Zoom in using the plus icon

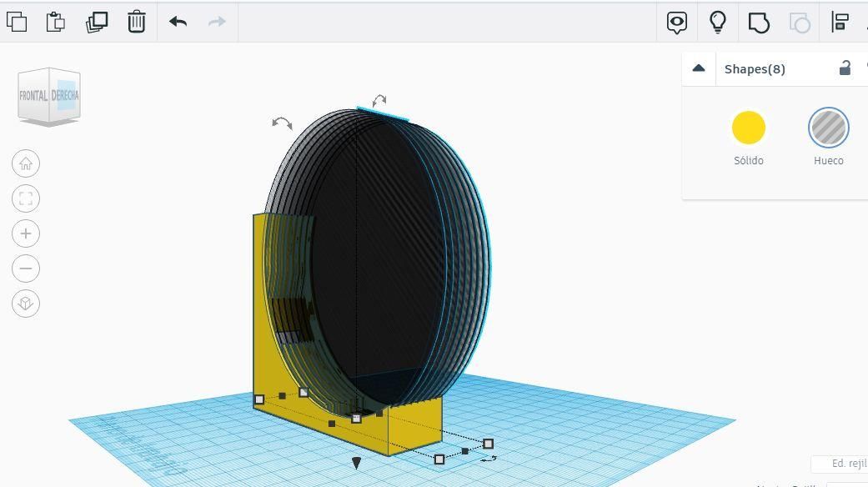[26, 233]
